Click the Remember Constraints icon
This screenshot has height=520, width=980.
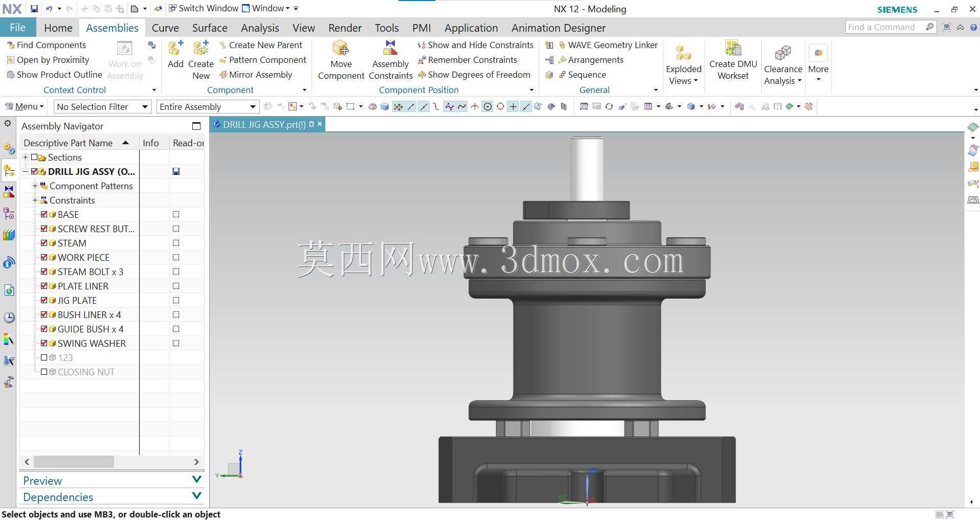pos(422,60)
